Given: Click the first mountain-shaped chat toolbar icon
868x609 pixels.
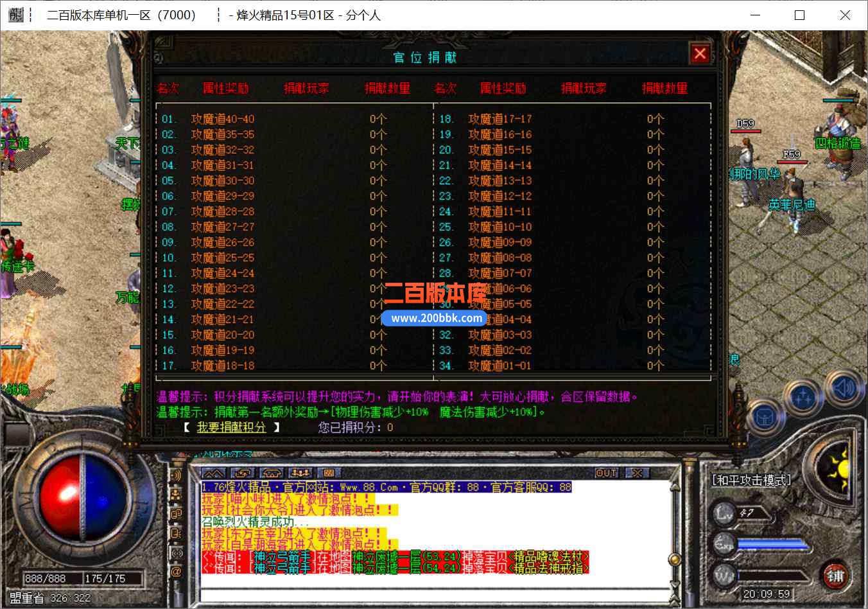Looking at the screenshot, I should click(x=214, y=473).
